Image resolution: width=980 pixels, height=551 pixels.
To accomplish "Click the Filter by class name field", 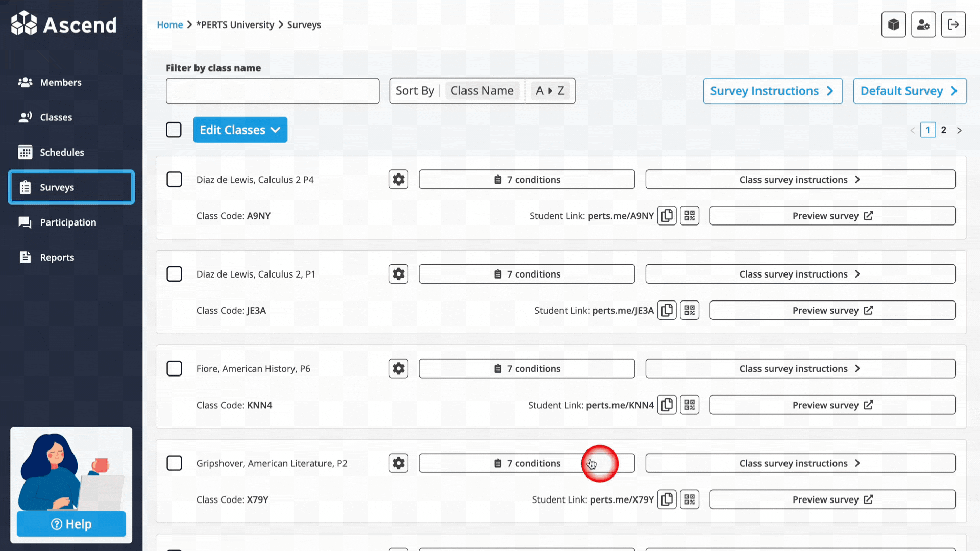I will [x=272, y=91].
